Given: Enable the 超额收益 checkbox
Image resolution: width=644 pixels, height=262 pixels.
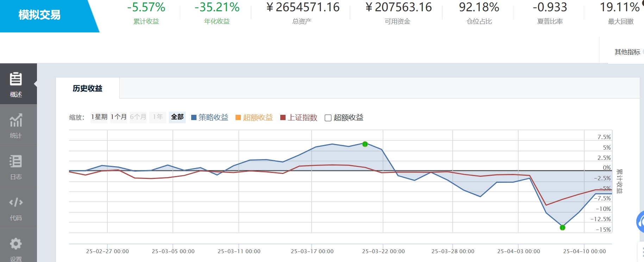Looking at the screenshot, I should [x=328, y=118].
